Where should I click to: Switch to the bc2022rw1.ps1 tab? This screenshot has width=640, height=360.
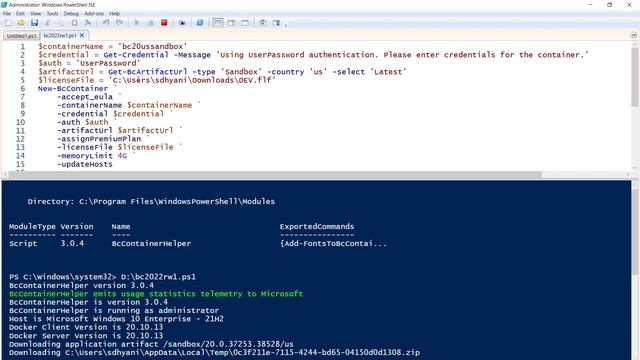coord(60,36)
